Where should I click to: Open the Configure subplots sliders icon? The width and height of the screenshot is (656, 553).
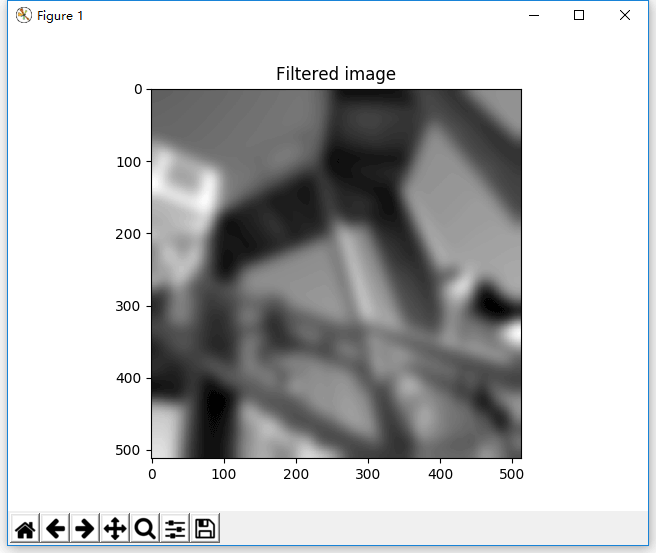coord(175,529)
